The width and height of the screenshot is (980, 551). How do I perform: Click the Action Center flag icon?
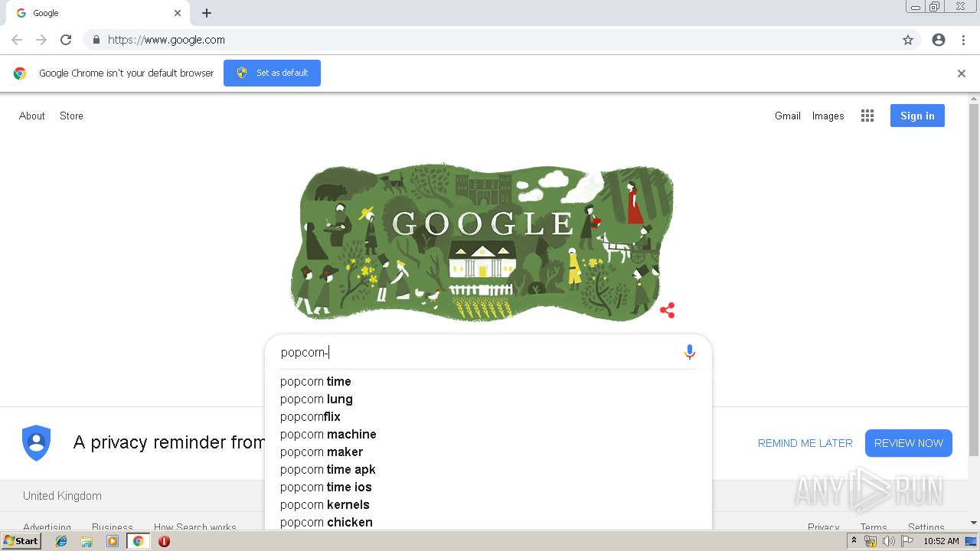point(907,541)
